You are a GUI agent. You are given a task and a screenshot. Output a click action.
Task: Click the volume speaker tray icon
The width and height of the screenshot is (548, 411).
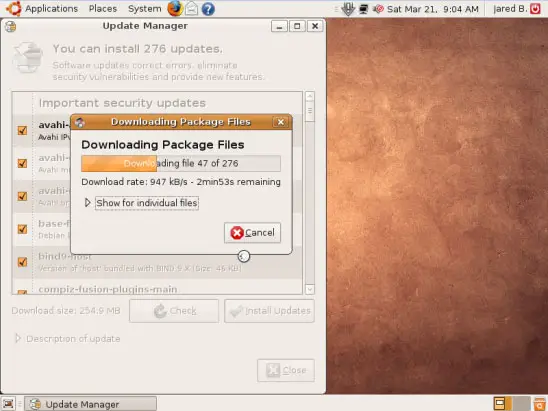pyautogui.click(x=378, y=9)
